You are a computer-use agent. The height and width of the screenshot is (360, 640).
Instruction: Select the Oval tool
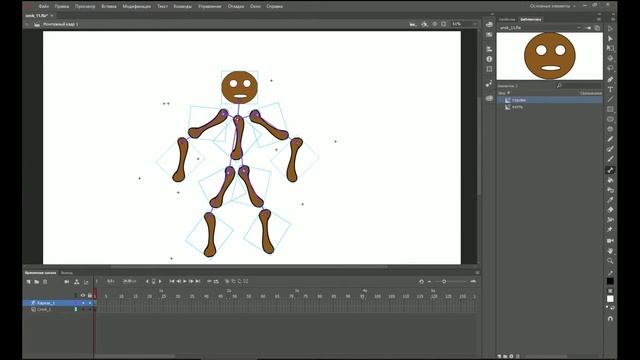pyautogui.click(x=610, y=119)
